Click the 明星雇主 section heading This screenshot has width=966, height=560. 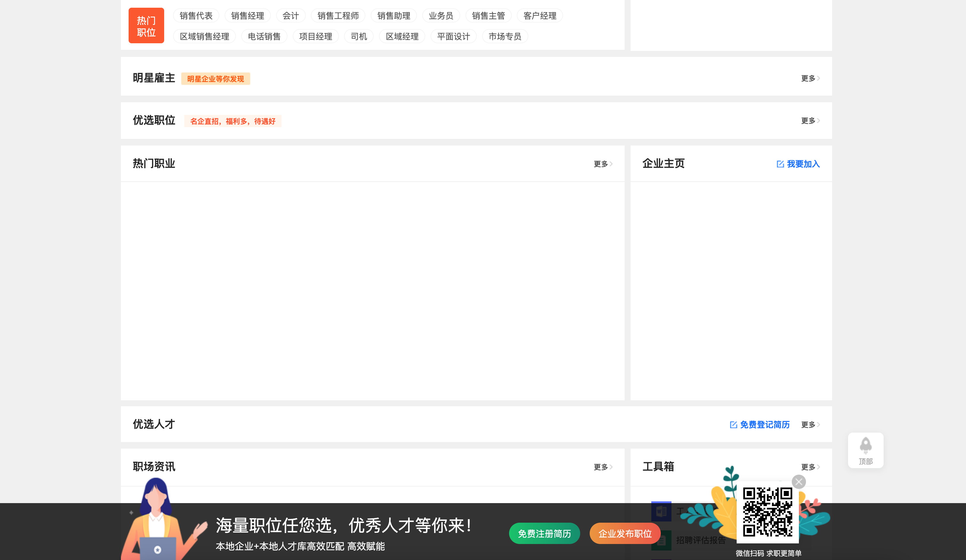[x=154, y=78]
